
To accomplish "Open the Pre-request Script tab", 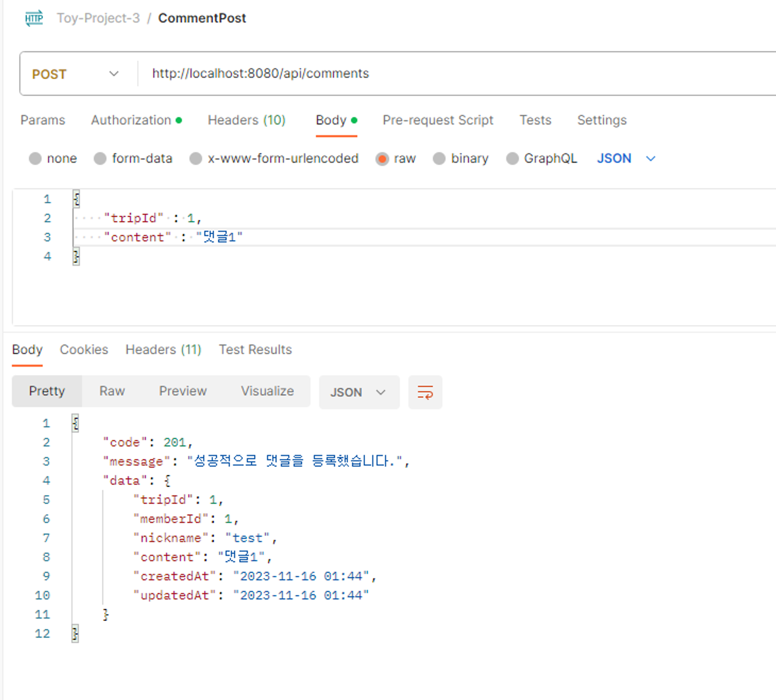I will 438,120.
